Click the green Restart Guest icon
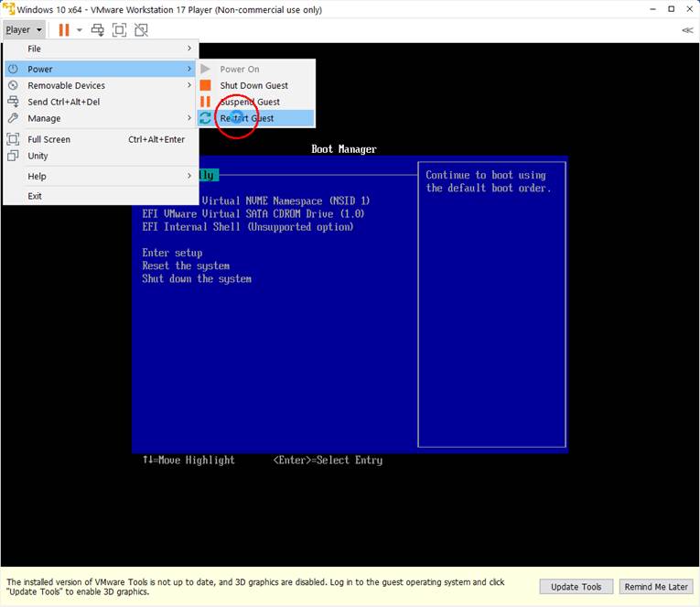The width and height of the screenshot is (700, 607). click(x=205, y=118)
